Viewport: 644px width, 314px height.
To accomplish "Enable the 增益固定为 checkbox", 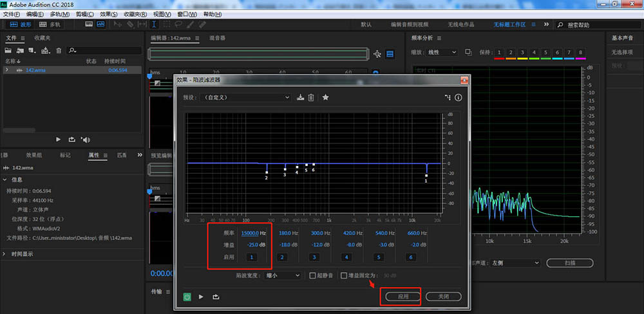I will point(344,275).
